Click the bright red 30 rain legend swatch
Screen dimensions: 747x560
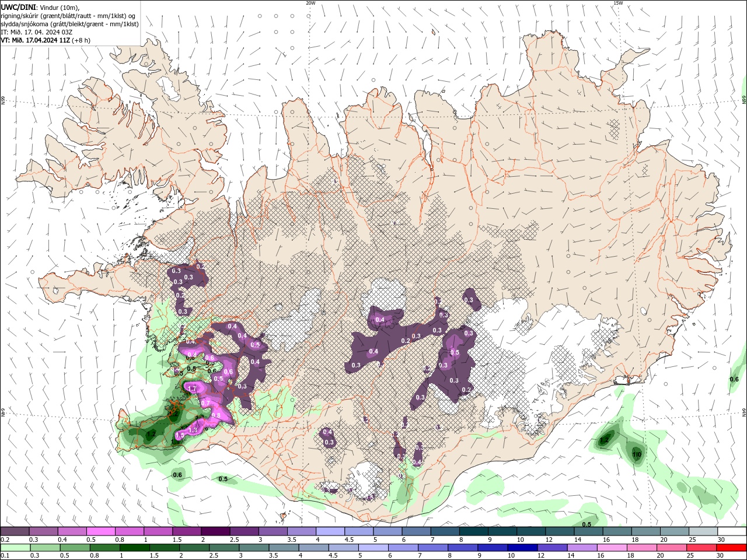(731, 548)
